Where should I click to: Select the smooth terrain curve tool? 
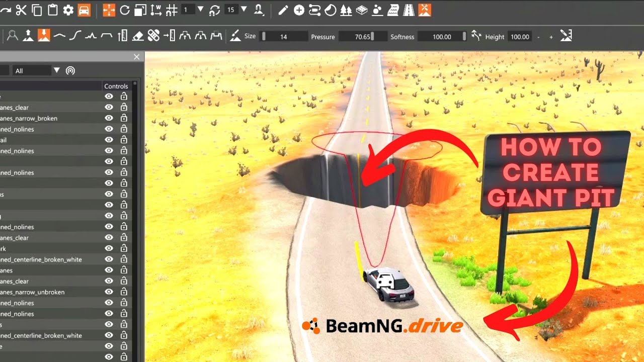point(59,36)
